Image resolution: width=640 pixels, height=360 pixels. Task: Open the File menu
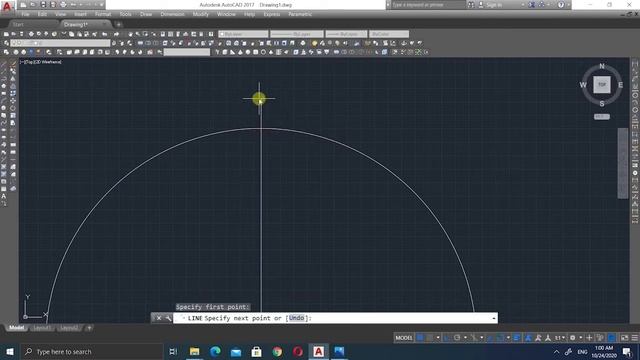(x=25, y=14)
